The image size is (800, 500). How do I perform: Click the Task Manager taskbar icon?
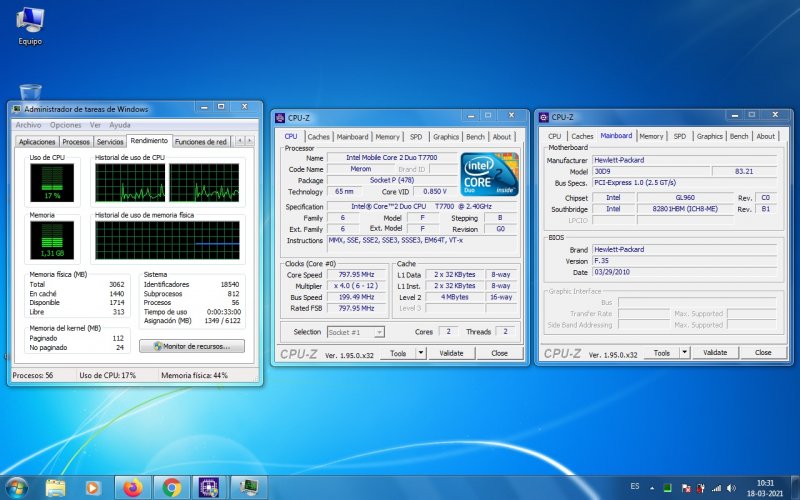(x=247, y=487)
